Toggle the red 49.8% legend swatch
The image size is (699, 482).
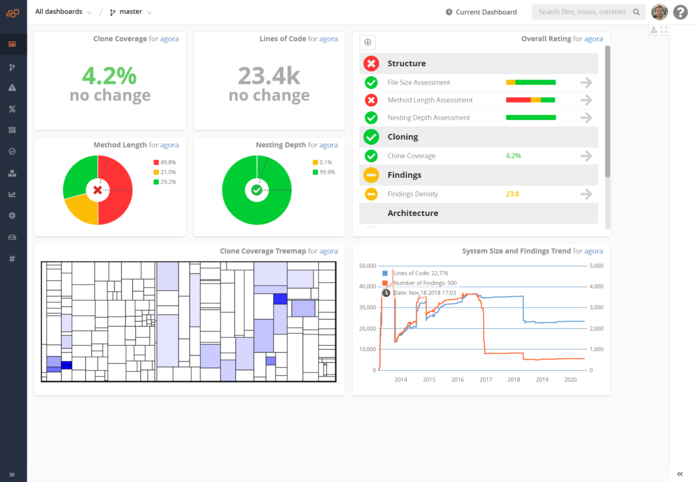point(156,162)
